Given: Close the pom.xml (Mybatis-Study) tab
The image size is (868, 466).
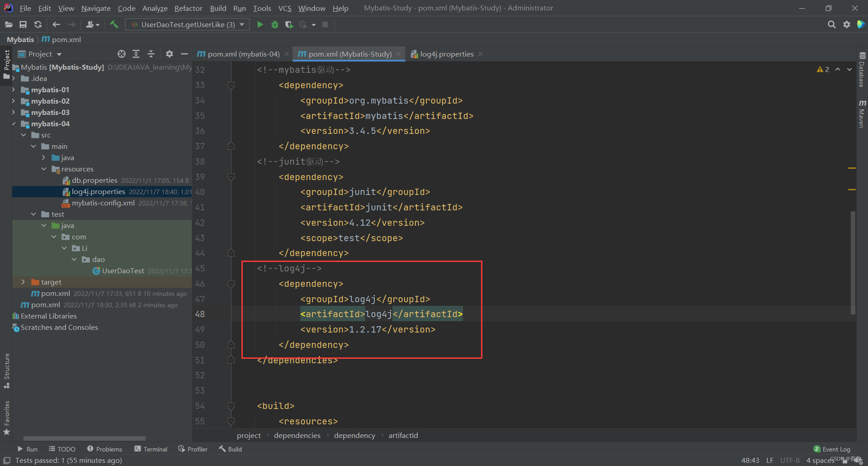Looking at the screenshot, I should [398, 54].
